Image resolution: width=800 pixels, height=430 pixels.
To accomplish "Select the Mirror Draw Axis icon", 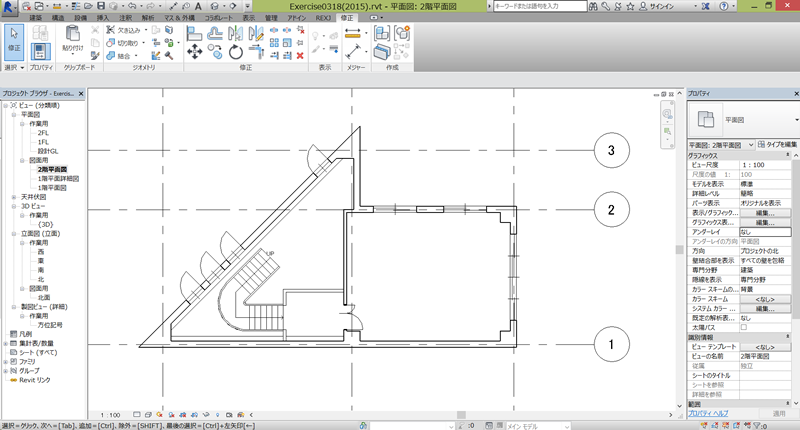I will pyautogui.click(x=256, y=34).
